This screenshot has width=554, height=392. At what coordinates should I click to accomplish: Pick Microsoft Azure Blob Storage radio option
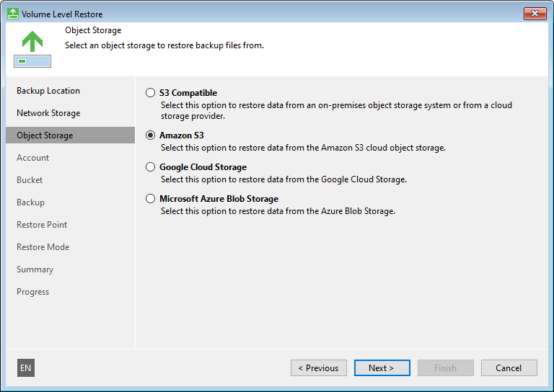point(151,199)
